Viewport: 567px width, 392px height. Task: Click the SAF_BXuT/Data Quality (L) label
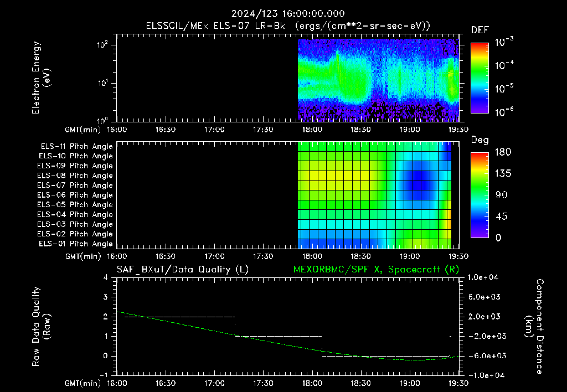(x=183, y=270)
